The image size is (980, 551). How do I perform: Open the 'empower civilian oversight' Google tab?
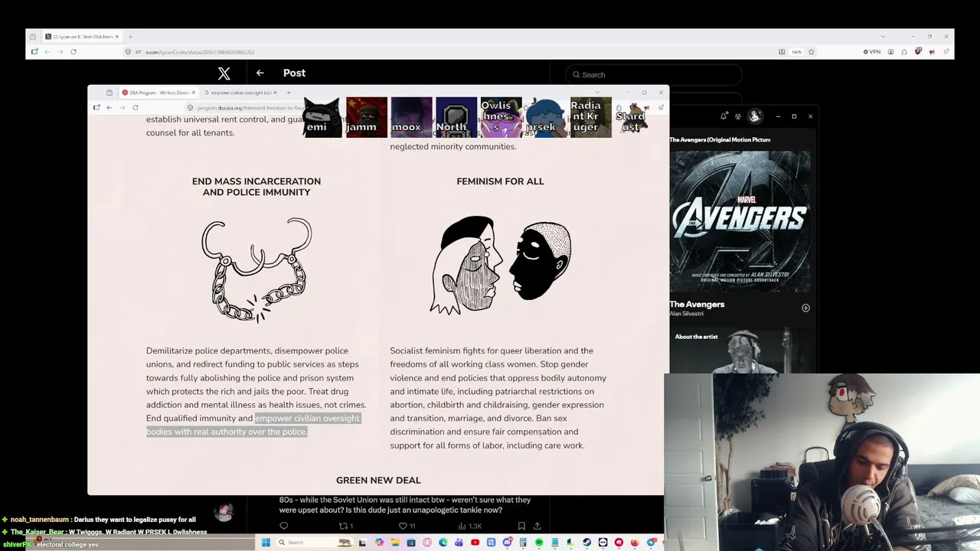(241, 93)
